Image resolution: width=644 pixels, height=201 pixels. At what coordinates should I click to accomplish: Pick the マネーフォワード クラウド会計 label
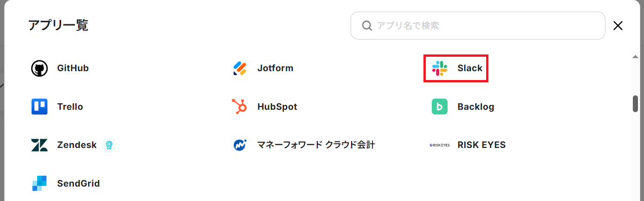point(316,145)
